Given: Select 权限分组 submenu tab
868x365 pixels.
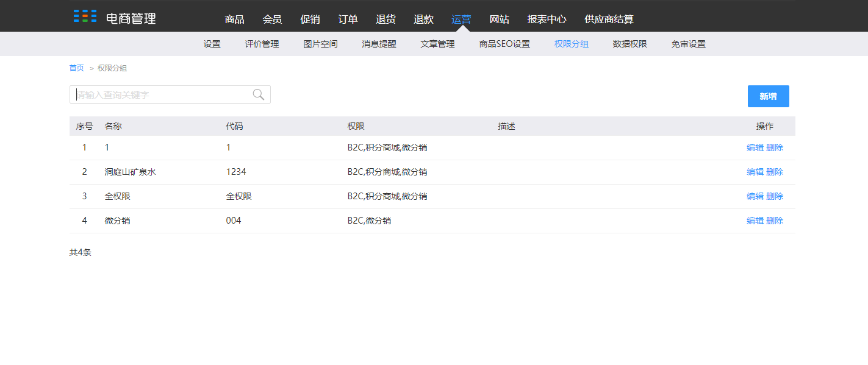Looking at the screenshot, I should pyautogui.click(x=572, y=44).
